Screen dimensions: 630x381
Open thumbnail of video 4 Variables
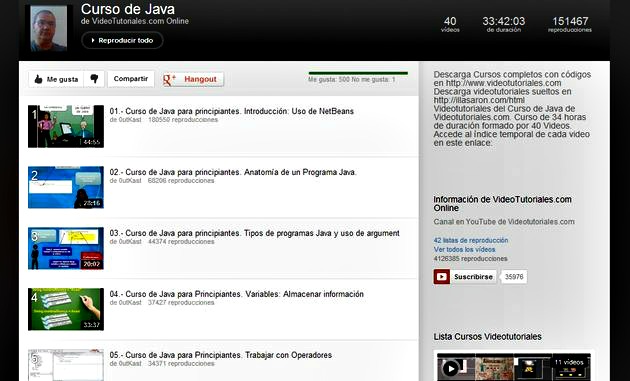(x=66, y=309)
